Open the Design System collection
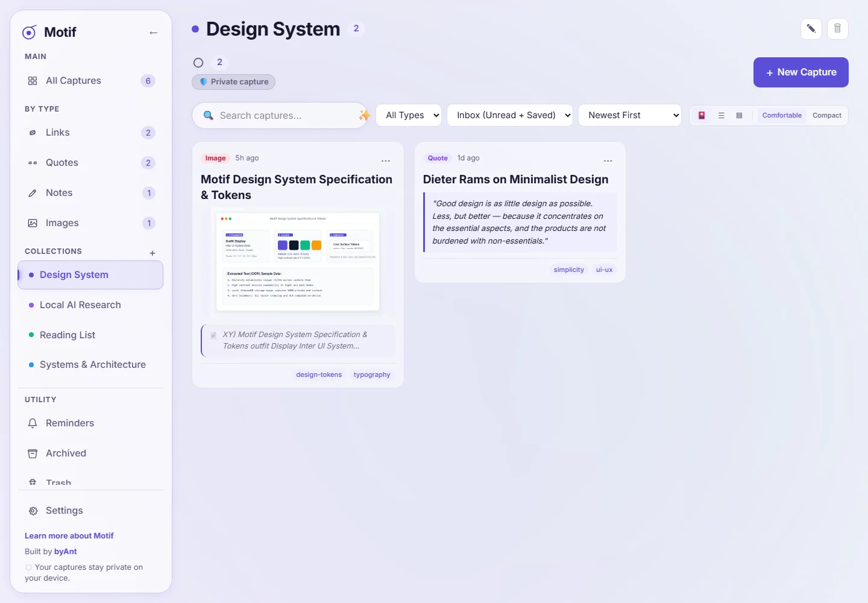This screenshot has height=603, width=868. click(90, 275)
